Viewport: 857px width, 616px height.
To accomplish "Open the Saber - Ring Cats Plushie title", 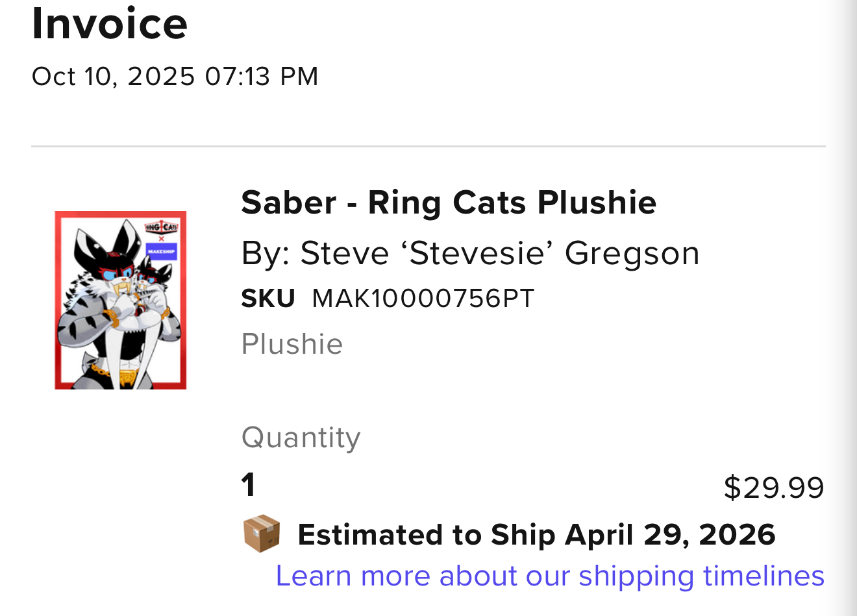I will tap(449, 203).
